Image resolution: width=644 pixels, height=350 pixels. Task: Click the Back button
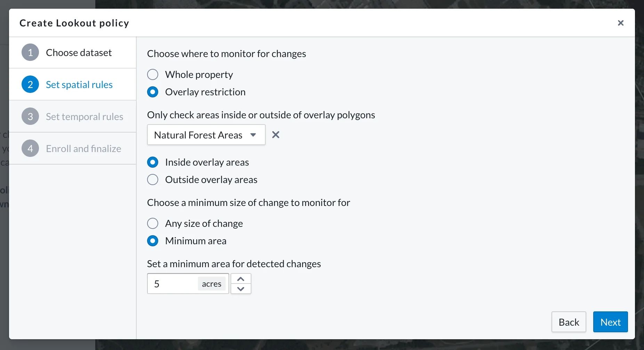click(x=569, y=322)
